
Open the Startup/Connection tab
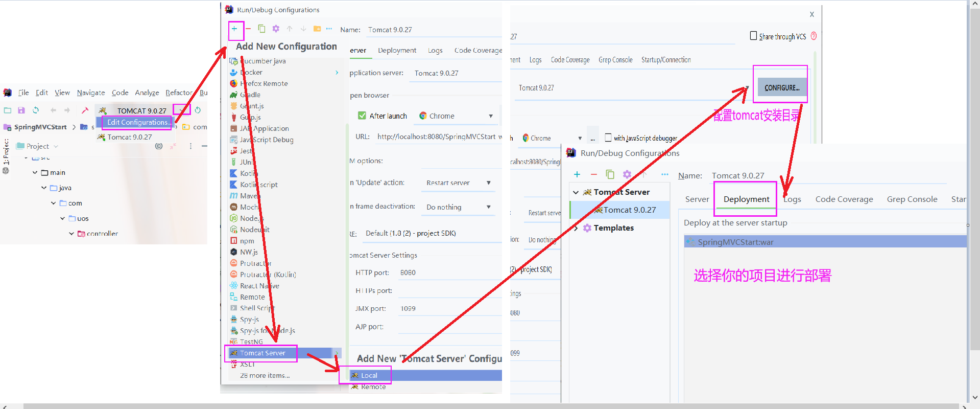tap(666, 60)
